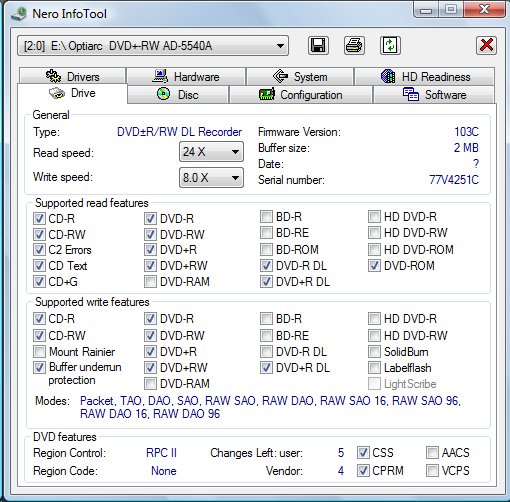Toggle DVD+R DL checkbox under write features
Image resolution: width=510 pixels, height=502 pixels.
point(266,368)
